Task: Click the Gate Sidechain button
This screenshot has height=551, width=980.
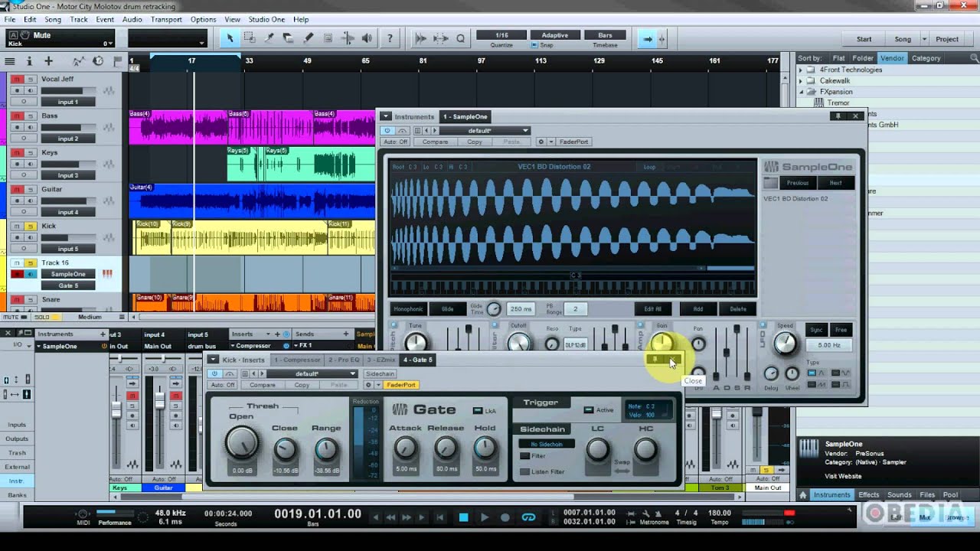Action: tap(380, 373)
